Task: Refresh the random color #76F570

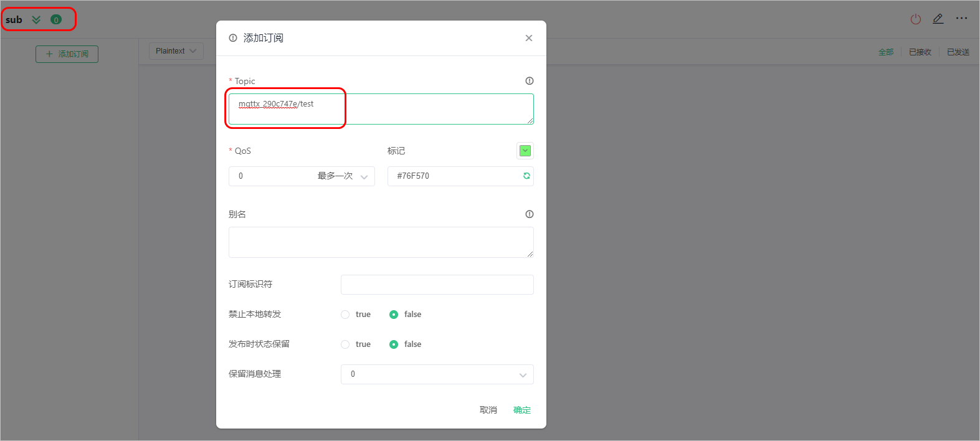Action: tap(526, 176)
